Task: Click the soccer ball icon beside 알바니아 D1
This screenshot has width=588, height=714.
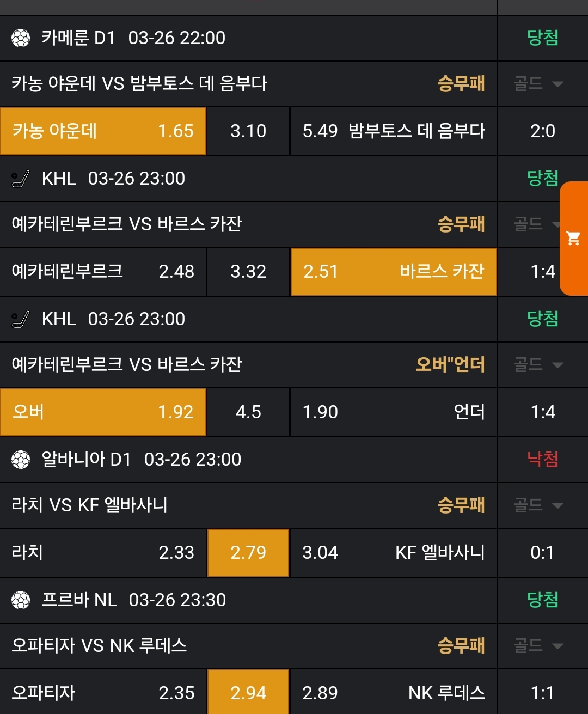Action: pyautogui.click(x=21, y=460)
